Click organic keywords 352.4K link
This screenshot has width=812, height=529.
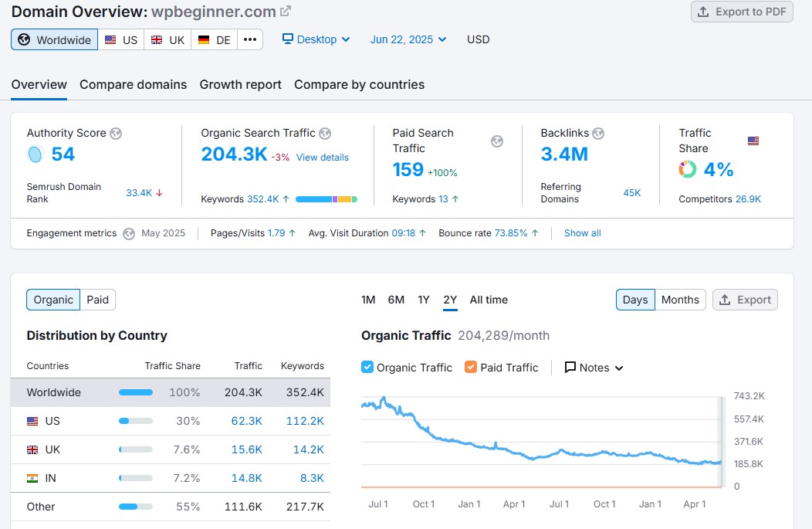[262, 199]
